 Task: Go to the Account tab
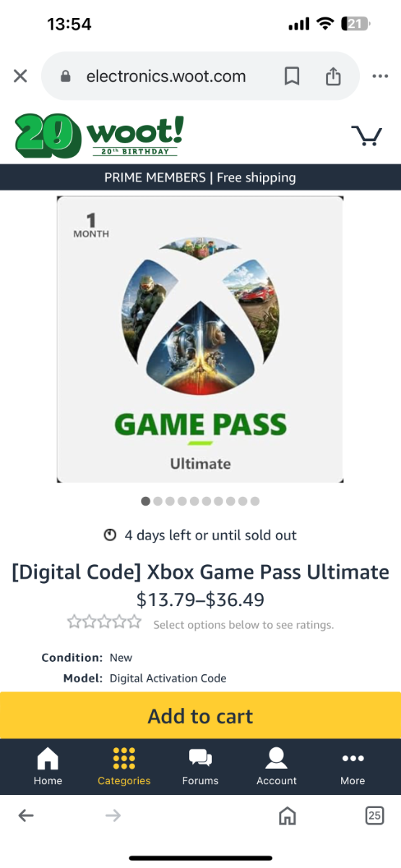tap(277, 767)
